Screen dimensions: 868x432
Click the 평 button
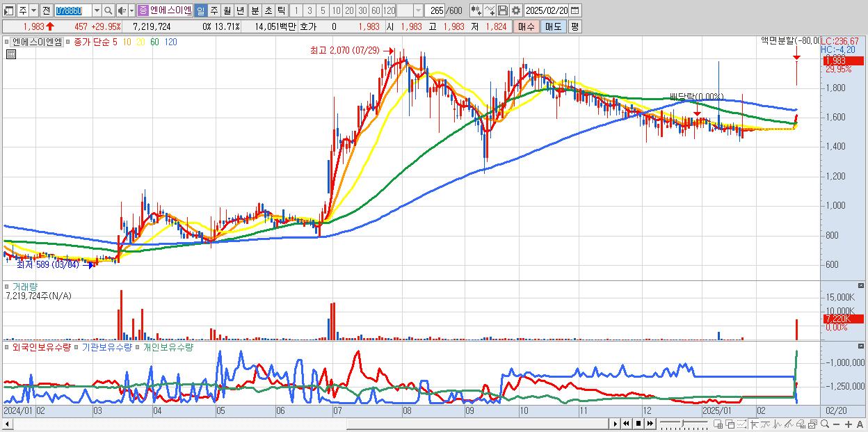tap(574, 26)
